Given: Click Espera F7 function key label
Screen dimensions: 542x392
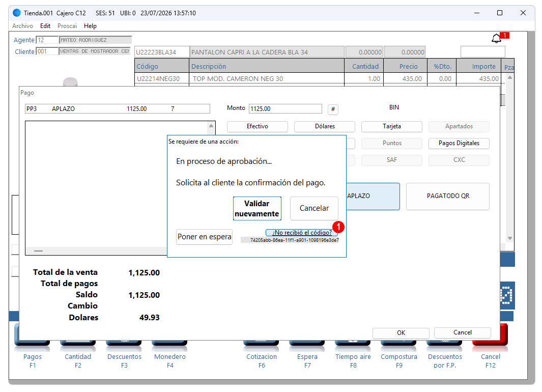Looking at the screenshot, I should point(307,361).
